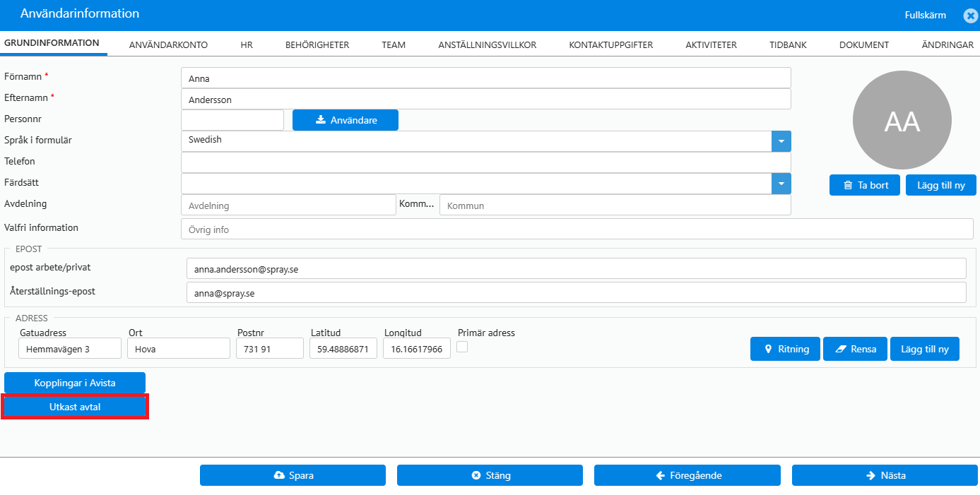The image size is (980, 495).
Task: Save with the Spara button
Action: click(293, 475)
